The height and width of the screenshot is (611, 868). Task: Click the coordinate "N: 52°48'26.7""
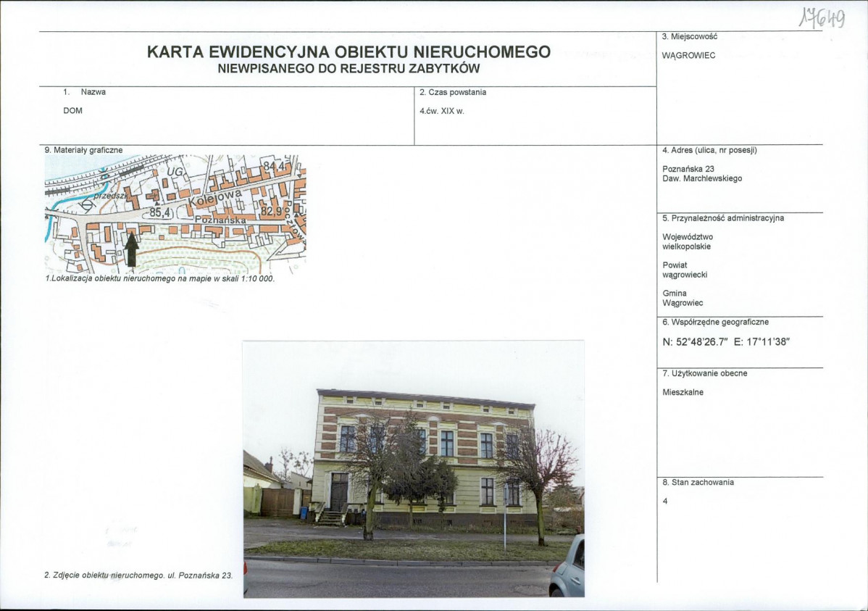click(x=694, y=342)
